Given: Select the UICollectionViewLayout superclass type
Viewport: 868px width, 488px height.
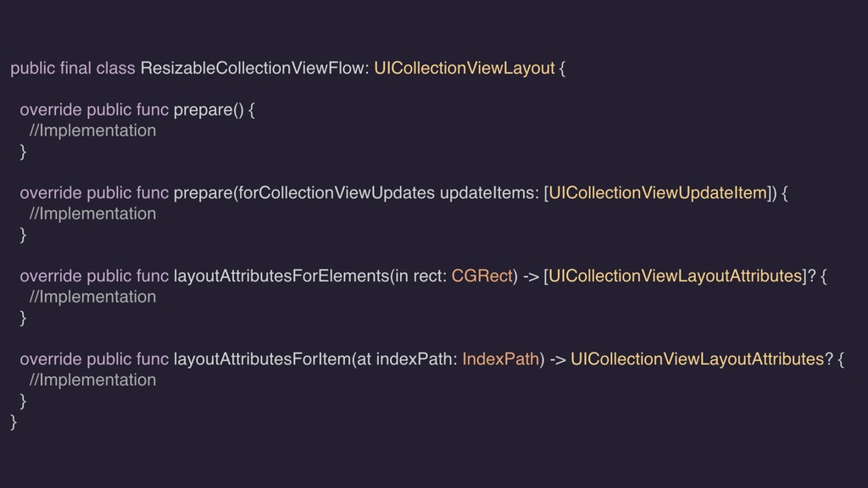Looking at the screenshot, I should point(464,68).
